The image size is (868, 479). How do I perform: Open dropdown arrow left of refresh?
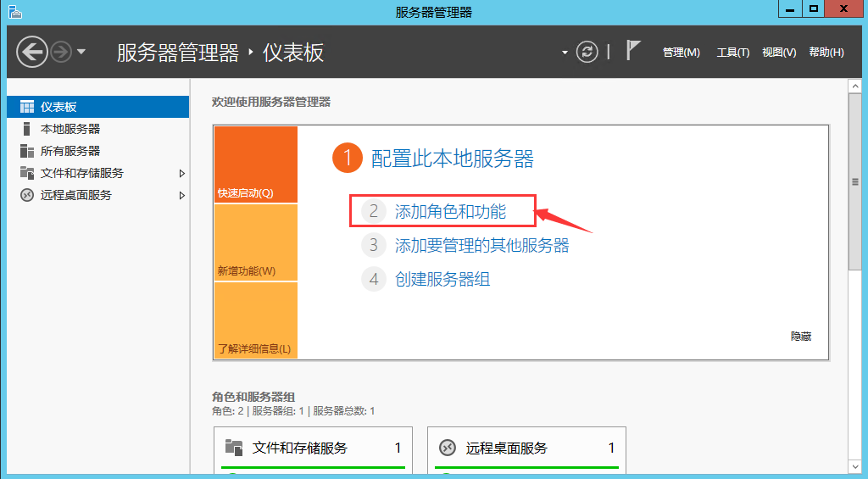pyautogui.click(x=565, y=53)
